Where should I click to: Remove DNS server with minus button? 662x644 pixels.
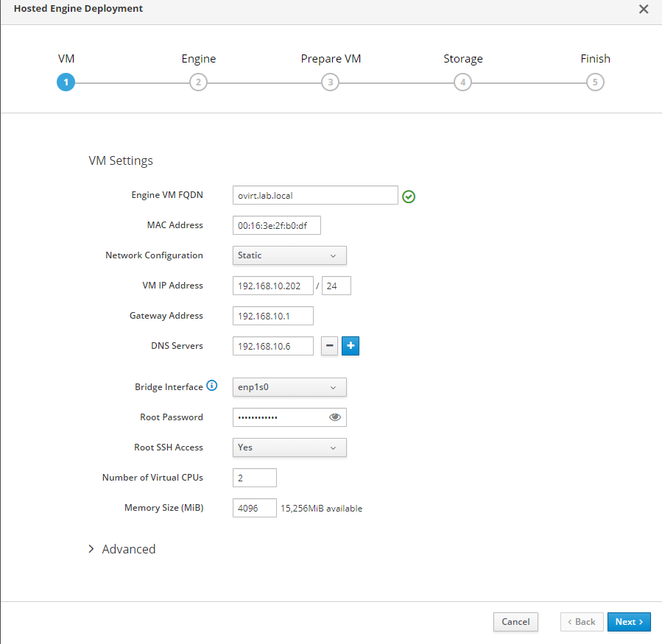(329, 346)
